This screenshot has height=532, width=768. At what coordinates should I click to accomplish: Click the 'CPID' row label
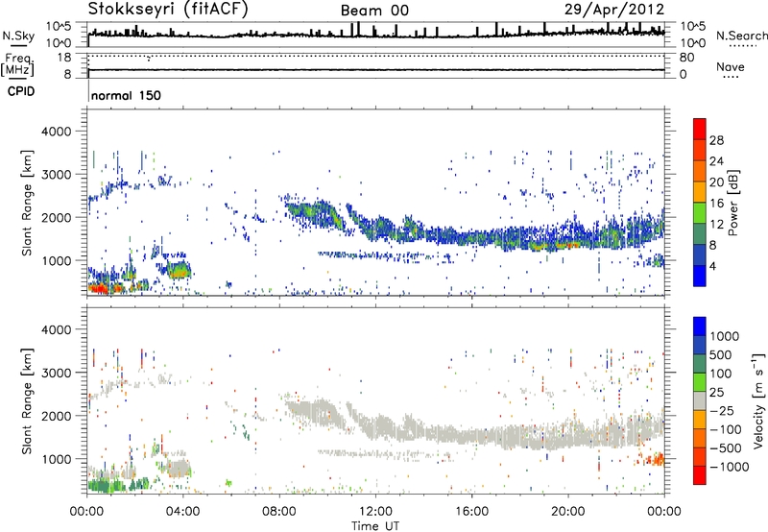click(x=21, y=91)
